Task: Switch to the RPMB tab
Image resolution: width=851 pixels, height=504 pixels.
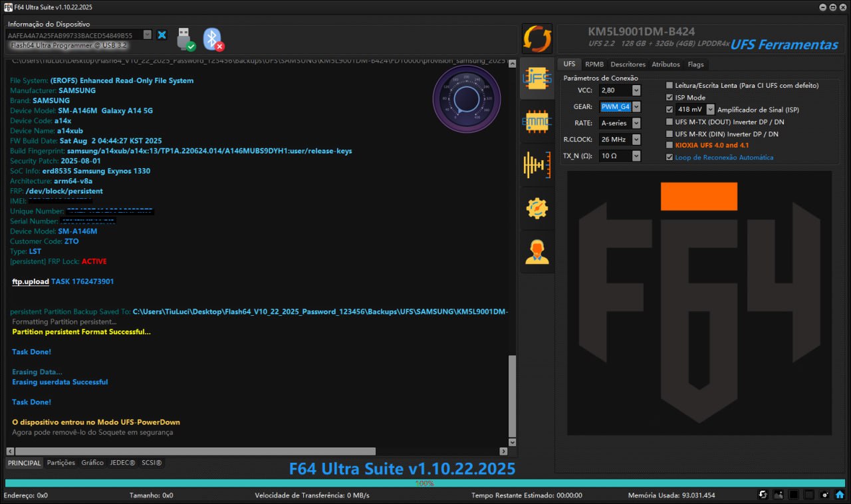Action: coord(594,64)
